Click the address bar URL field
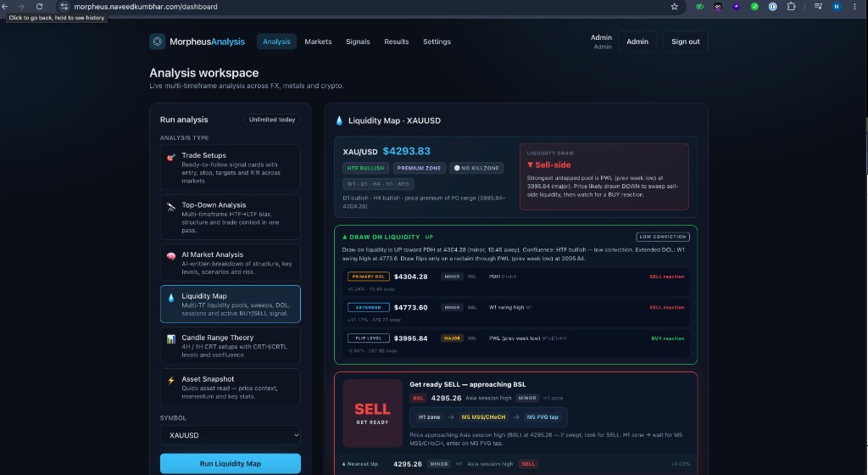868x475 pixels. click(x=365, y=7)
